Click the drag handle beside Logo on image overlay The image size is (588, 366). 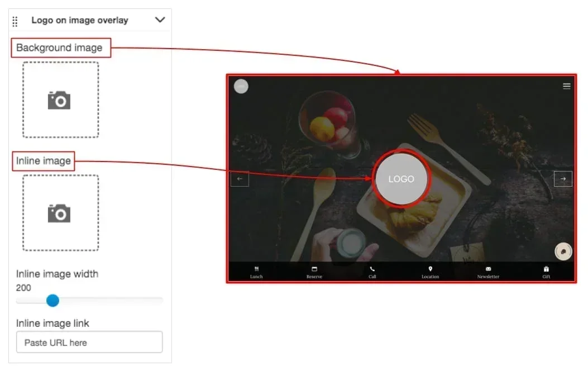15,21
